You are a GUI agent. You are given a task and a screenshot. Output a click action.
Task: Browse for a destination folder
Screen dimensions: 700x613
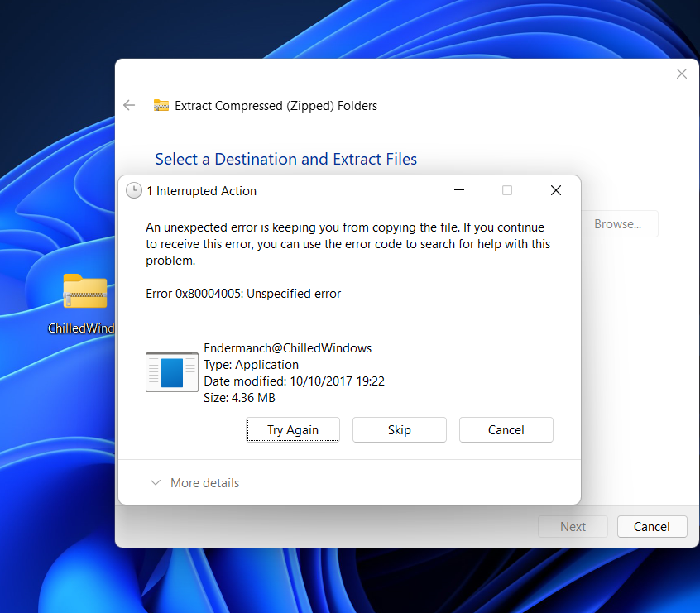tap(620, 223)
